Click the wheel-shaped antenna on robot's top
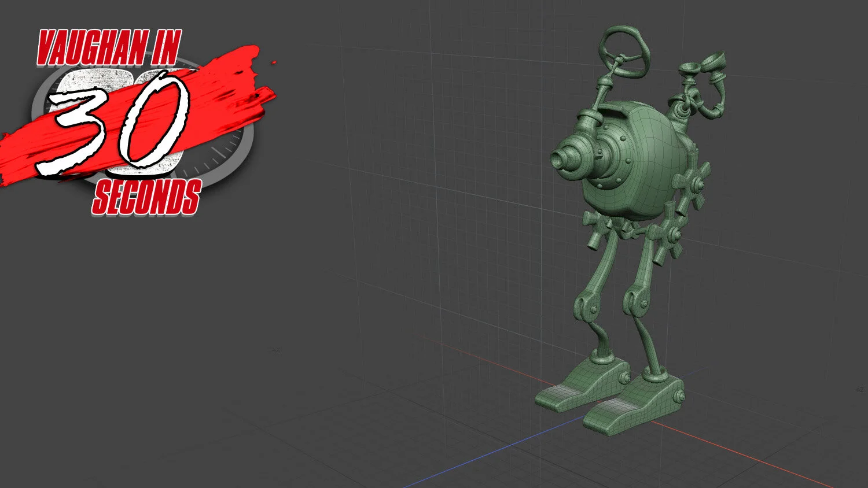The height and width of the screenshot is (488, 868). pyautogui.click(x=626, y=51)
